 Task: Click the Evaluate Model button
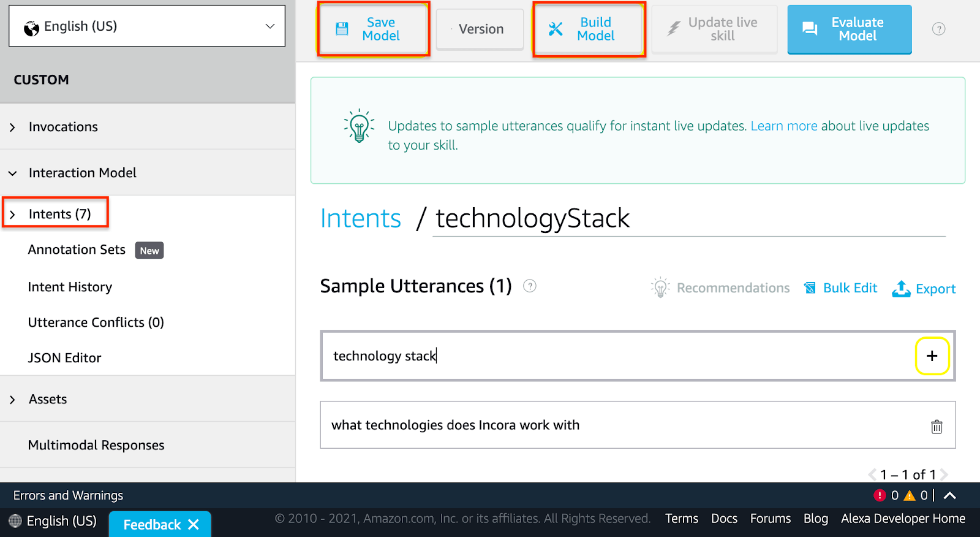pyautogui.click(x=849, y=29)
